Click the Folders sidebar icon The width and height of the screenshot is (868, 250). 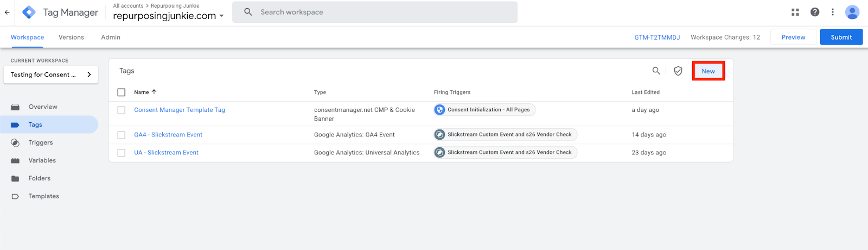[x=15, y=178]
